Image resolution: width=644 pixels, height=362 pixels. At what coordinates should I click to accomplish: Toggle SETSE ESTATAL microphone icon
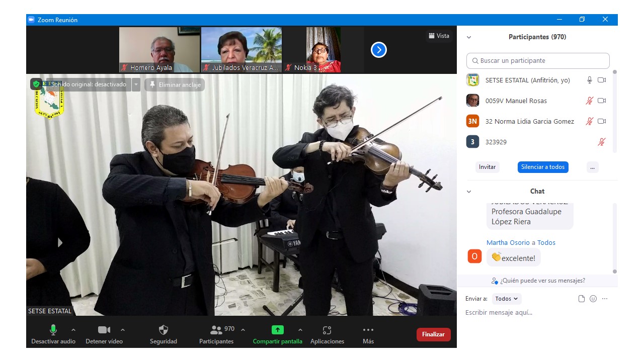point(590,80)
